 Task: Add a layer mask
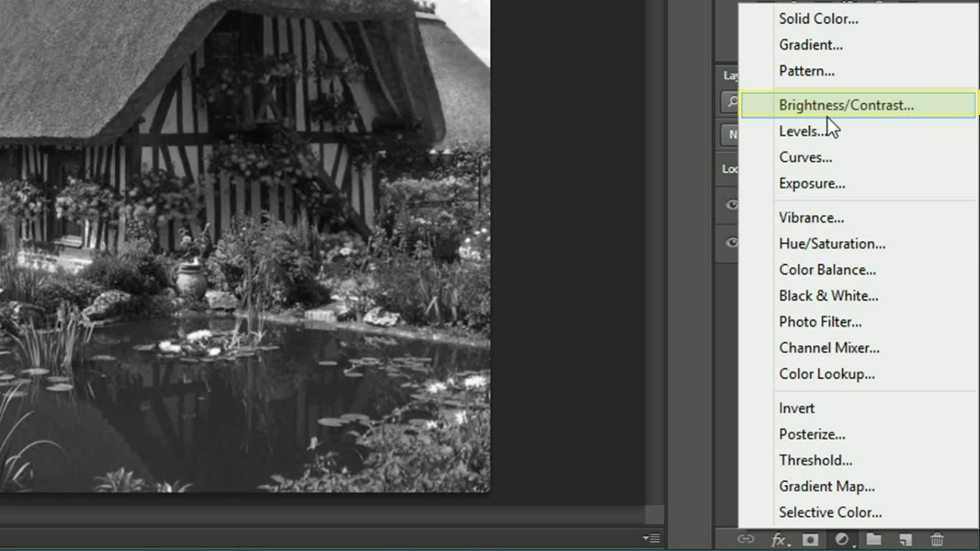click(810, 540)
